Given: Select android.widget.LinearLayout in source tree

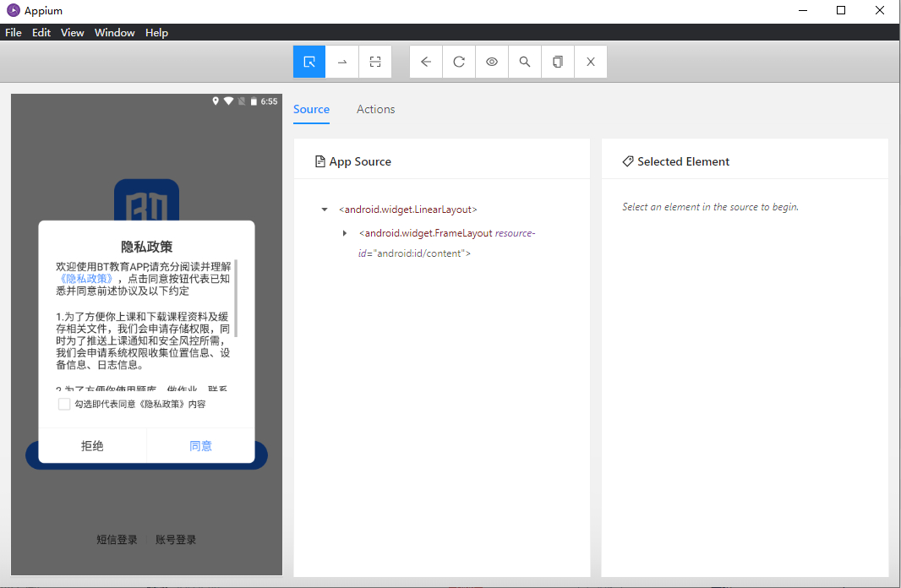Looking at the screenshot, I should point(408,210).
